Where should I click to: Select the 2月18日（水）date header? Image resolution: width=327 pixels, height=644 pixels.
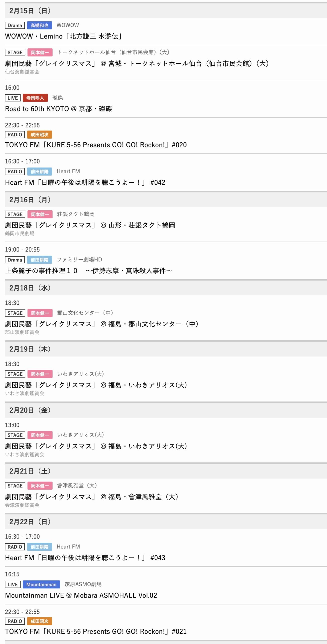coord(30,288)
